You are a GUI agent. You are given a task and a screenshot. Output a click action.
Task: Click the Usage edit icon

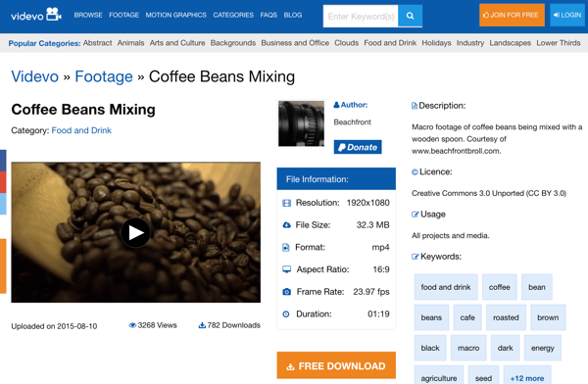pos(416,215)
